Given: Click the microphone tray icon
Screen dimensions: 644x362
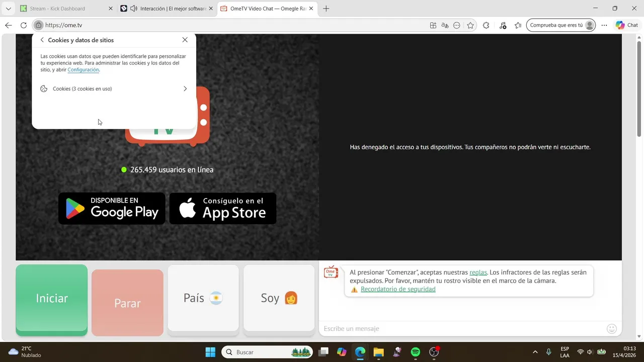Looking at the screenshot, I should 548,352.
